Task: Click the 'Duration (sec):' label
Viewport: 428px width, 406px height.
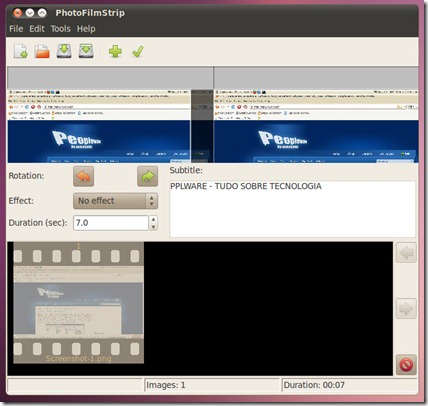Action: coord(38,223)
